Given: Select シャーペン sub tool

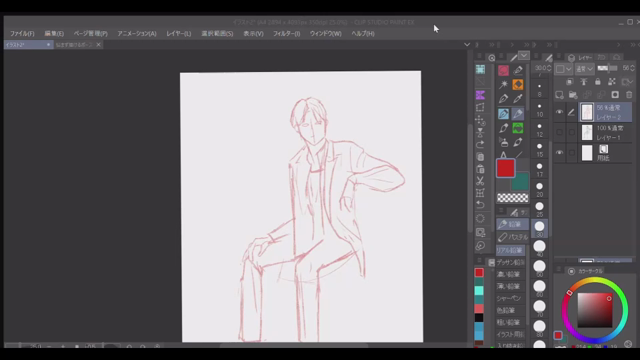Looking at the screenshot, I should tap(510, 298).
